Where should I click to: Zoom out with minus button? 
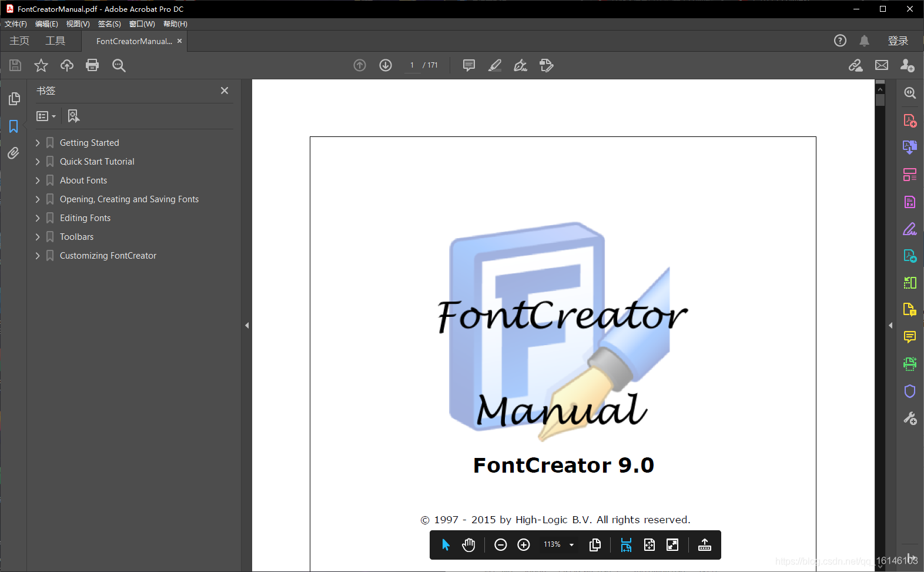(501, 545)
